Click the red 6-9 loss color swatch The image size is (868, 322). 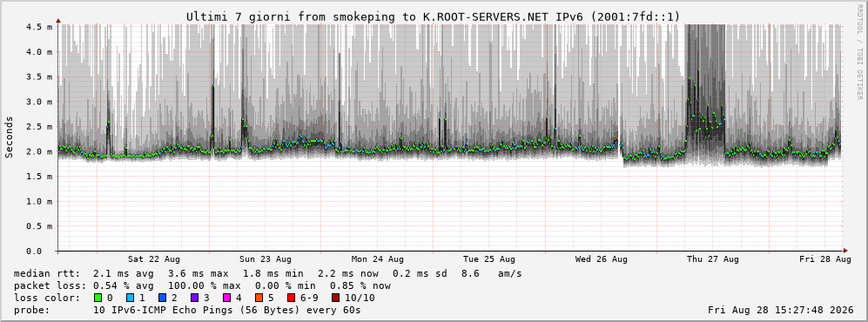click(291, 298)
